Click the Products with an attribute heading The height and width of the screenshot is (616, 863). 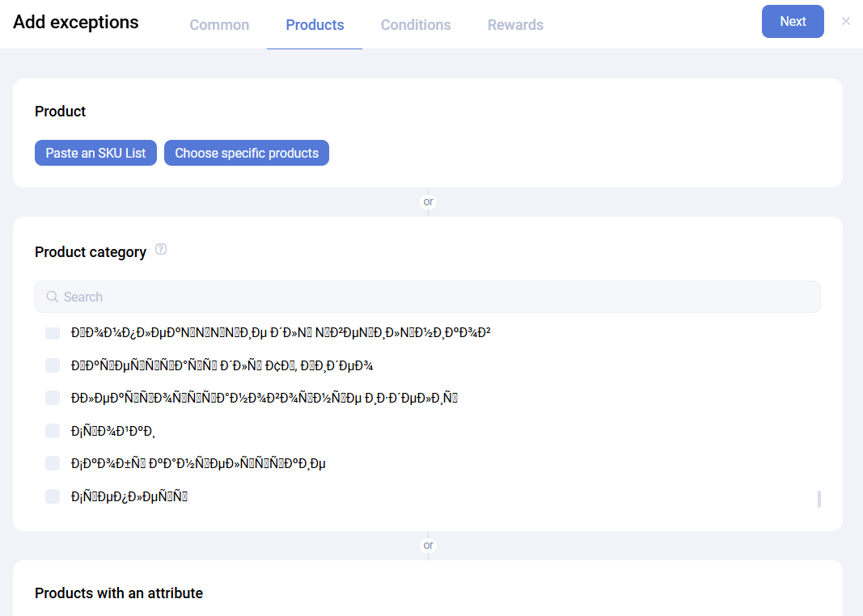coord(119,593)
